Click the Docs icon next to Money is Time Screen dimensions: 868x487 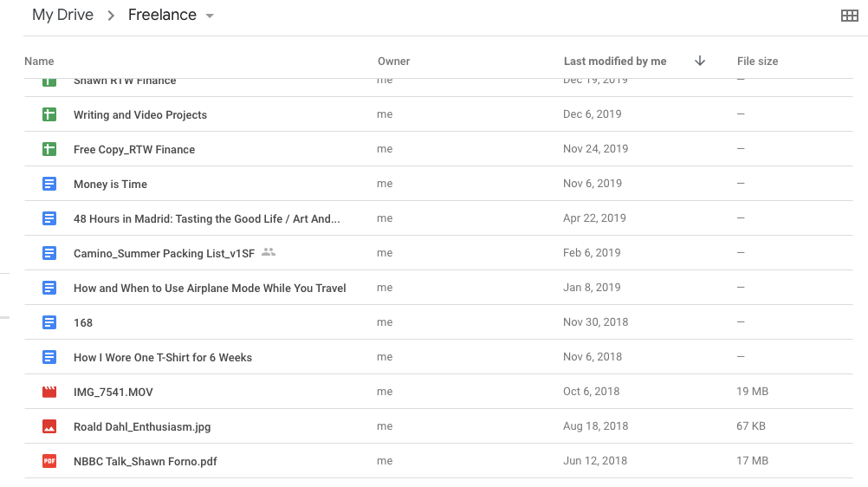(49, 184)
